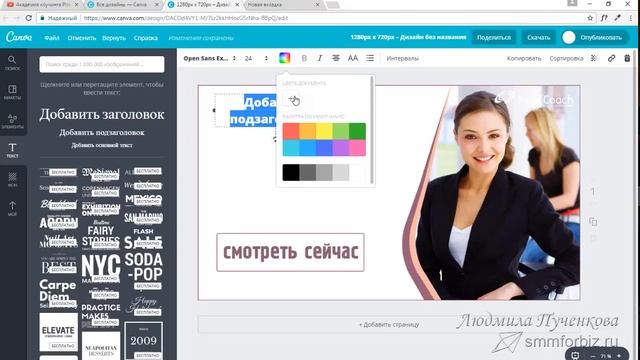Screen dimensions: 640x360
Task: Open the Background (Фон) sidebar panel
Action: [12, 179]
